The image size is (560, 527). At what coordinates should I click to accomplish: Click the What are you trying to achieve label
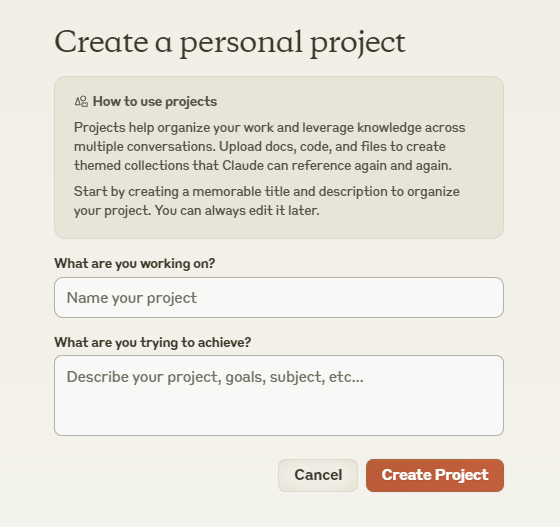click(152, 342)
